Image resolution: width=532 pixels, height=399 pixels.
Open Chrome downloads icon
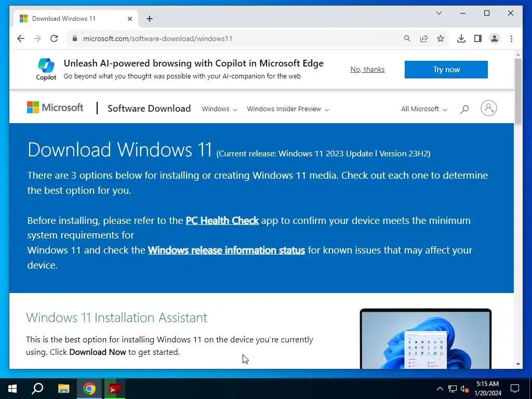[461, 38]
